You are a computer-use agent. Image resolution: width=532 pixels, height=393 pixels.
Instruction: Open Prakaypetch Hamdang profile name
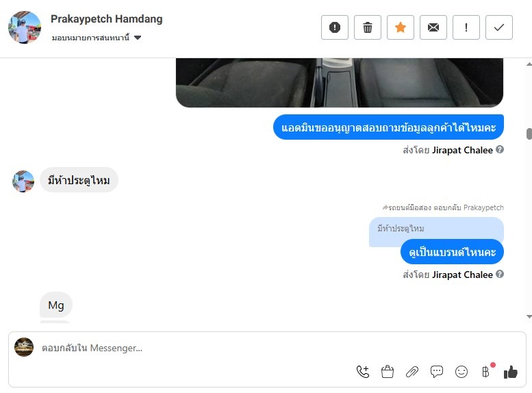(107, 19)
